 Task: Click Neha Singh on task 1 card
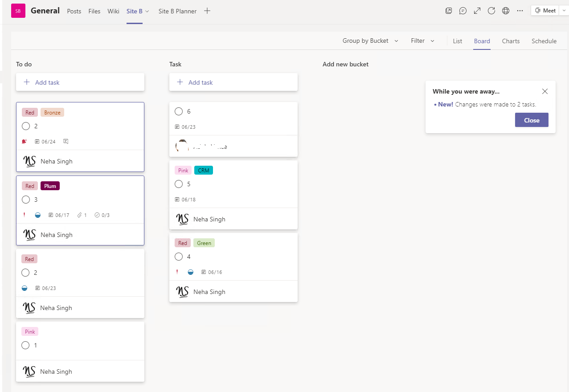[x=56, y=372]
